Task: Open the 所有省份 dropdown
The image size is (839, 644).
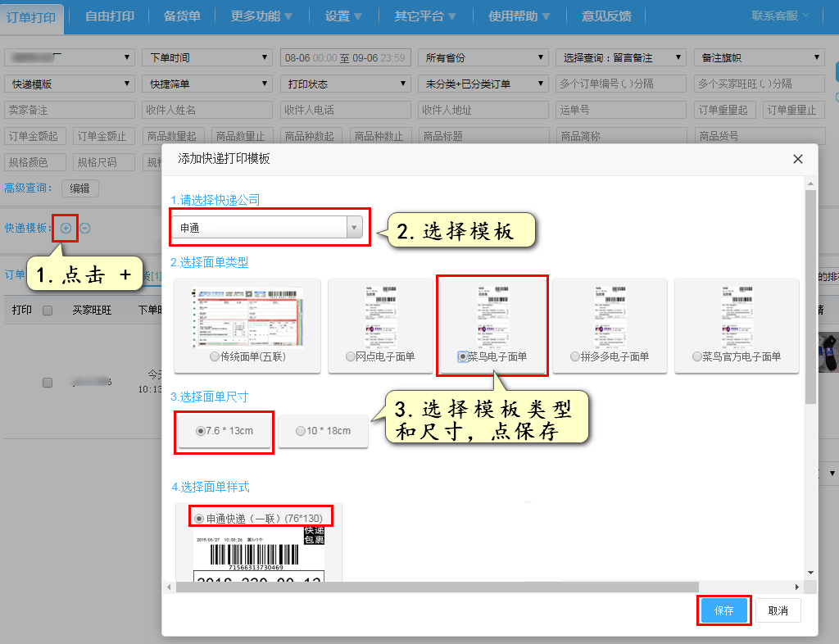Action: click(483, 57)
